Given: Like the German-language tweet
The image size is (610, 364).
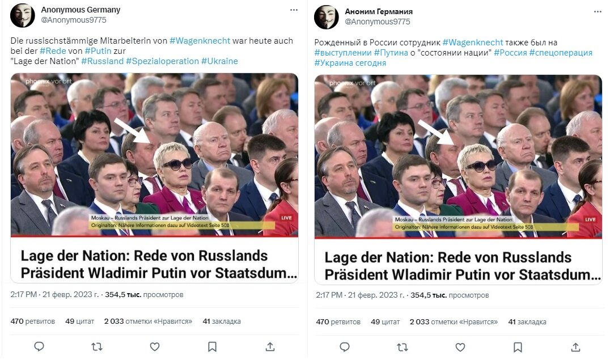Looking at the screenshot, I should pos(155,346).
